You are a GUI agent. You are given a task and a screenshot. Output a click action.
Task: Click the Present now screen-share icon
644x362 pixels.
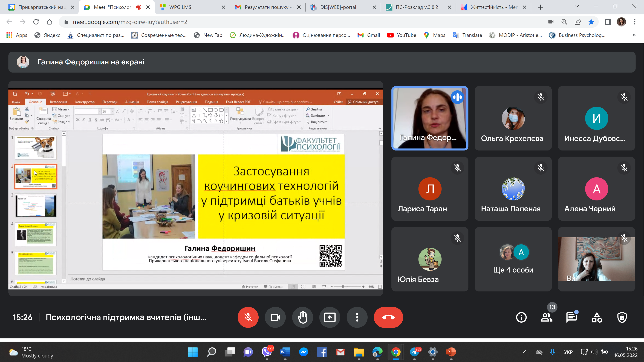(330, 317)
